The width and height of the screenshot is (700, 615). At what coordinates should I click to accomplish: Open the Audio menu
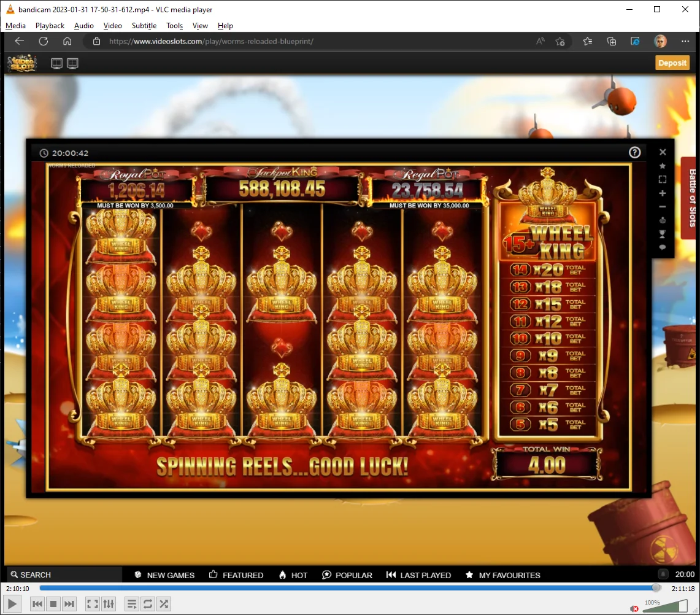click(x=84, y=26)
